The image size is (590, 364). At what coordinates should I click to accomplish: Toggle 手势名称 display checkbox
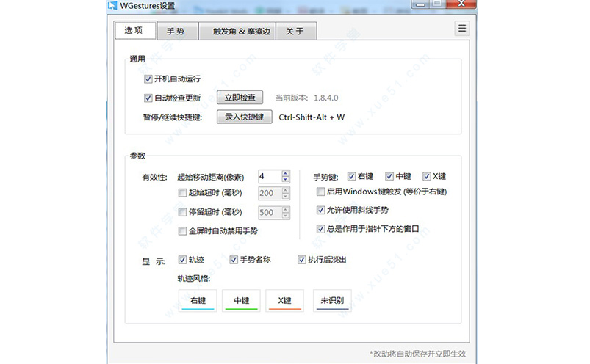click(234, 260)
